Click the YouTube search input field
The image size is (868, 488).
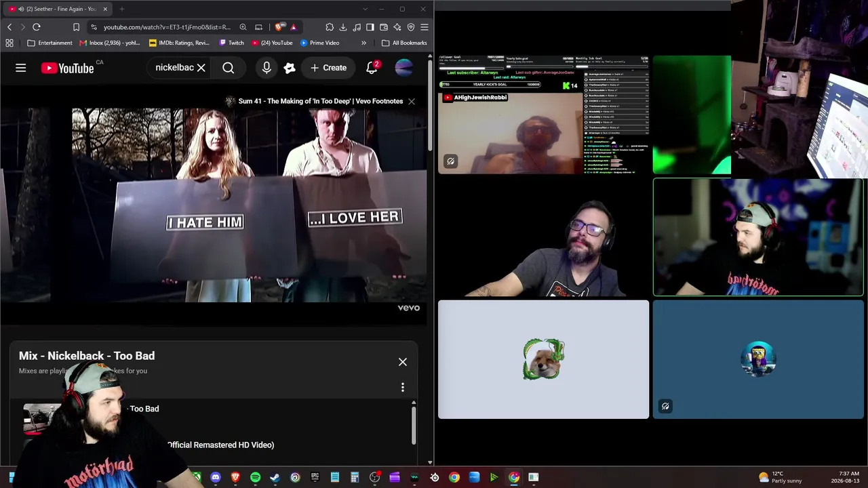[x=174, y=68]
